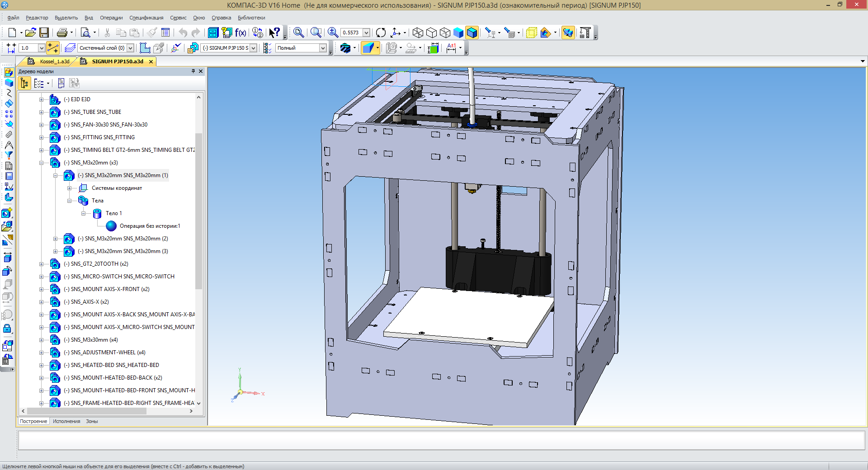
Task: Click the filter funnel icon in sidebar
Action: 9,155
